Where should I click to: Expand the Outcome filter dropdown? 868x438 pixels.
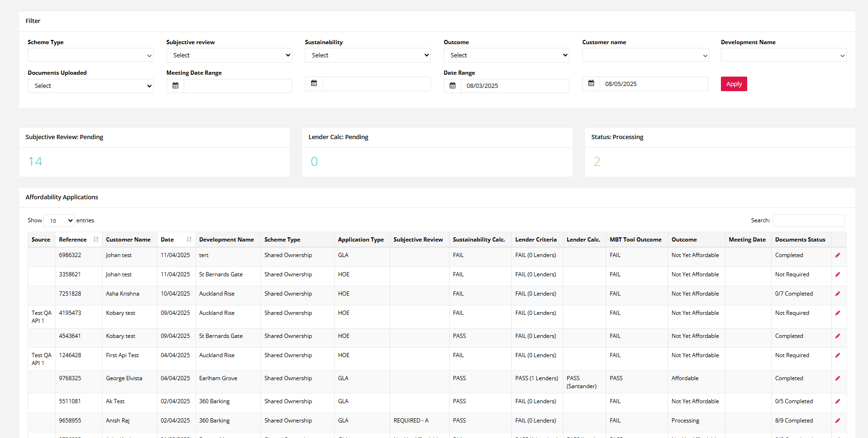506,55
